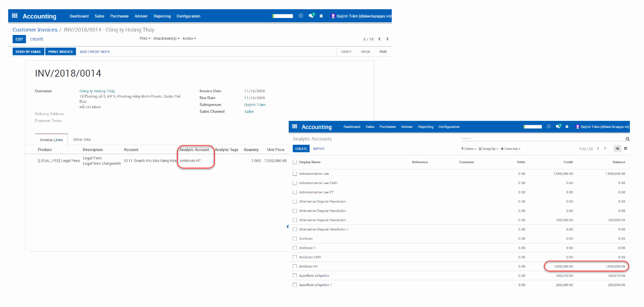The image size is (644, 307).
Task: Open the Group By icon menu
Action: tap(481, 149)
